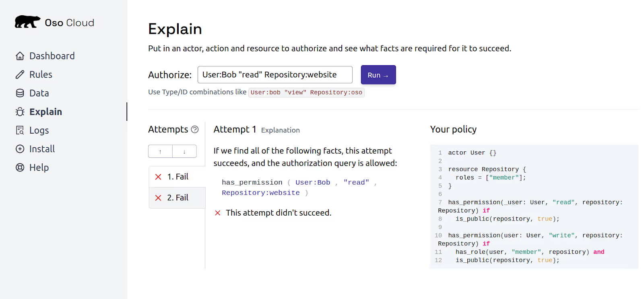Screen dimensions: 644x299
Task: Select attempt '2. Fail'
Action: [177, 198]
